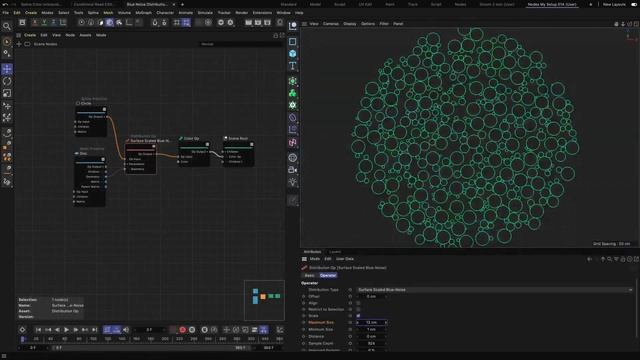Open the Distribution Type dropdown
This screenshot has width=640, height=360.
tap(495, 290)
